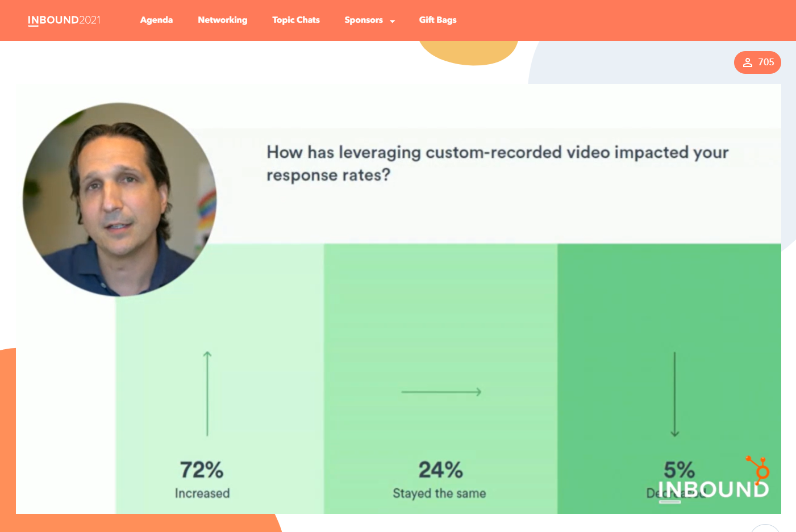
Task: Open the Sponsors menu
Action: 364,20
